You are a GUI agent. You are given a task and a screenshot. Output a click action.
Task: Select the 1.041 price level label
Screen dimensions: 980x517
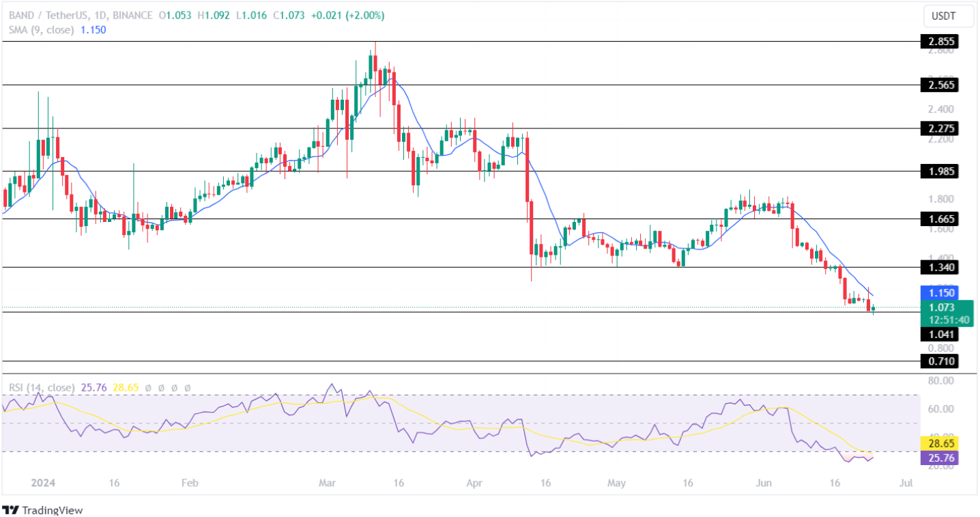tap(939, 334)
